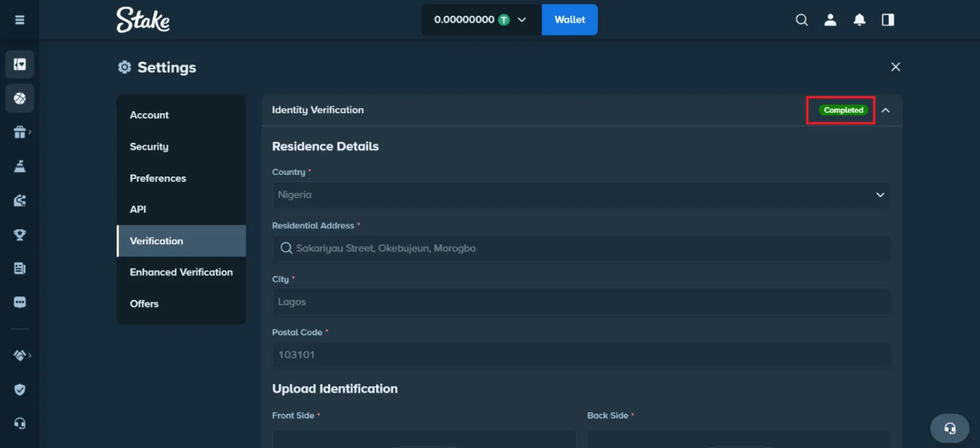
Task: Open the Sports basketball icon in sidebar
Action: tap(20, 98)
